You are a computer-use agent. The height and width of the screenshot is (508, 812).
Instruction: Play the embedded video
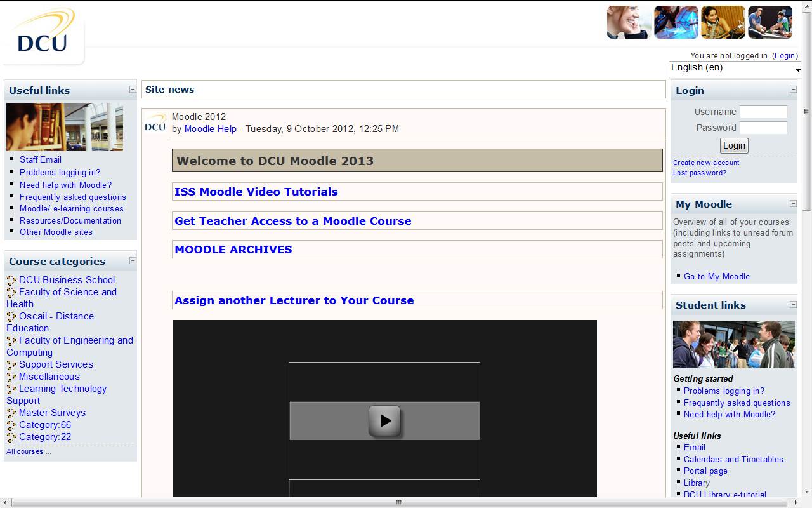click(x=384, y=420)
